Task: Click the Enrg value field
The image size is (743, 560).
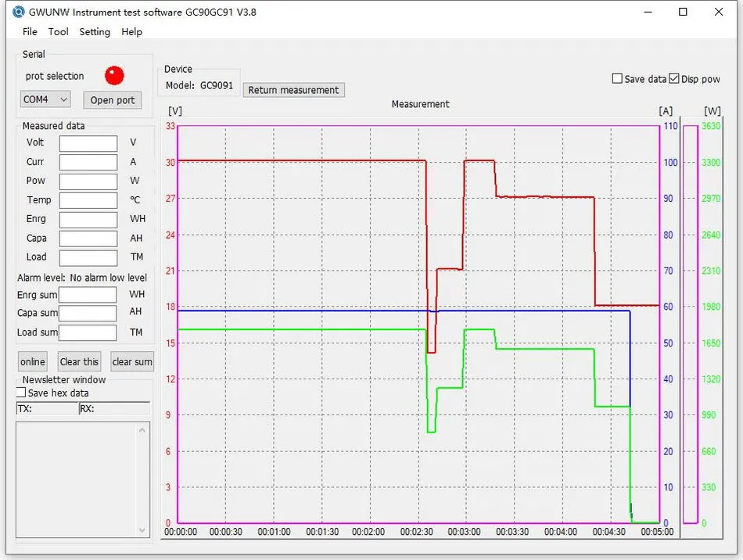Action: coord(88,219)
